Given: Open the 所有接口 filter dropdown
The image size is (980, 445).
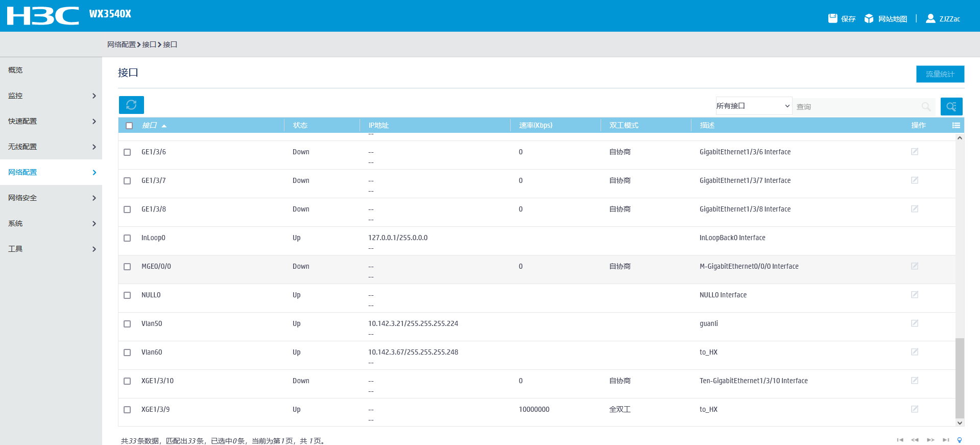Looking at the screenshot, I should tap(753, 106).
